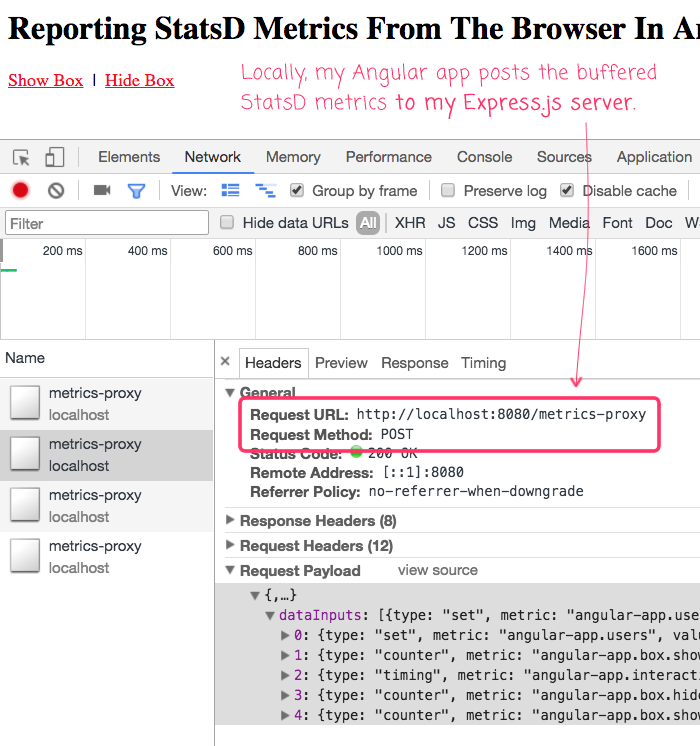Click the Request URL value text
The image size is (700, 746).
[x=501, y=414]
